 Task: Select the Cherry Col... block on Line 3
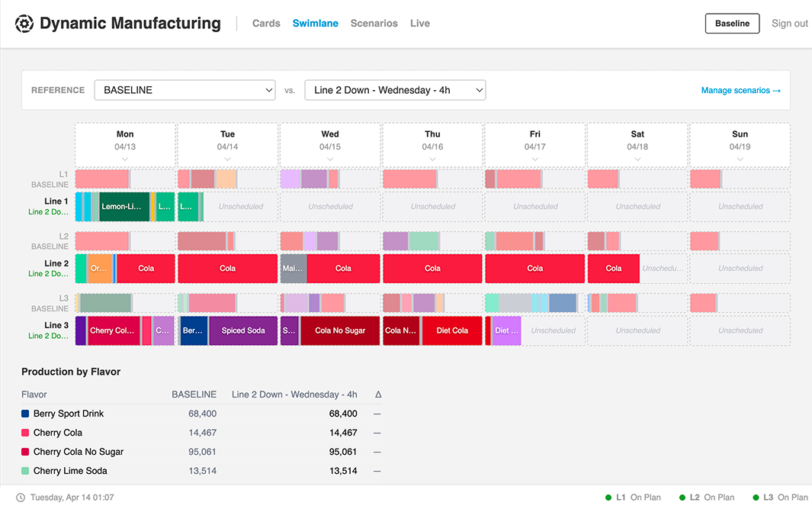114,330
